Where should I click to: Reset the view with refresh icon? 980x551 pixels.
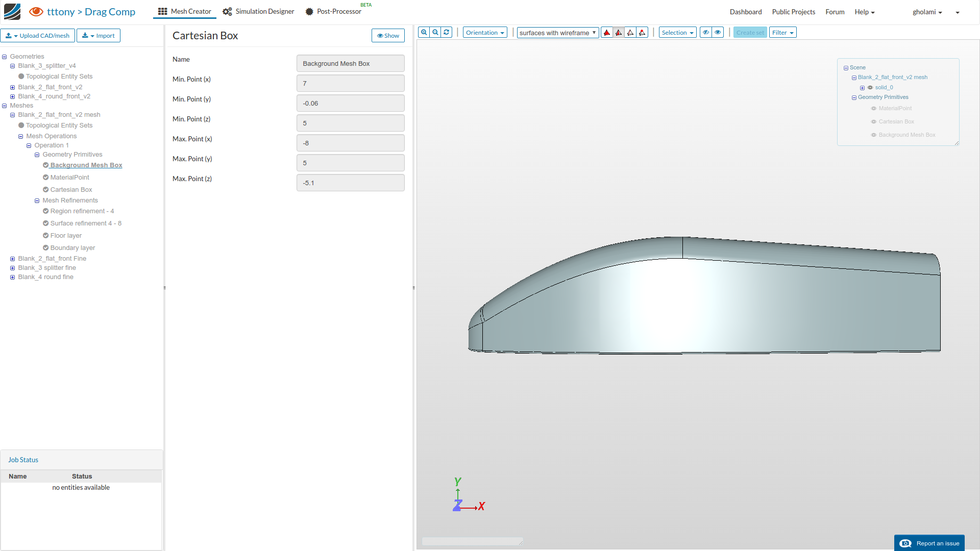[447, 32]
